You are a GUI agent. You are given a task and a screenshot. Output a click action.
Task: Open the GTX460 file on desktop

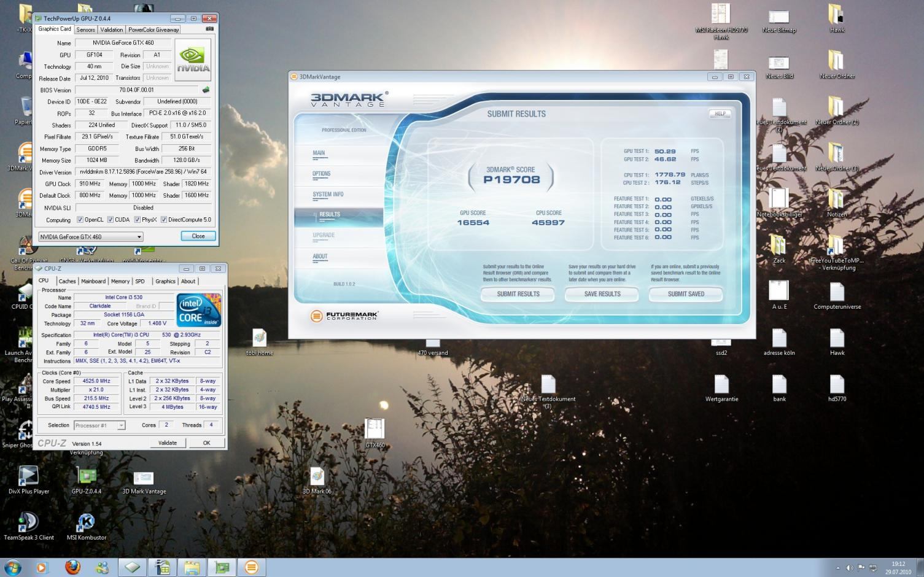coord(375,433)
